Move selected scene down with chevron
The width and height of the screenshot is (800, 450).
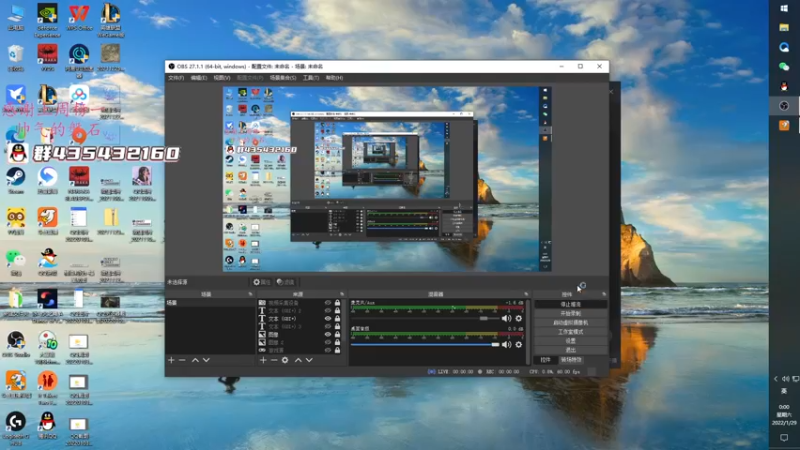pyautogui.click(x=206, y=360)
